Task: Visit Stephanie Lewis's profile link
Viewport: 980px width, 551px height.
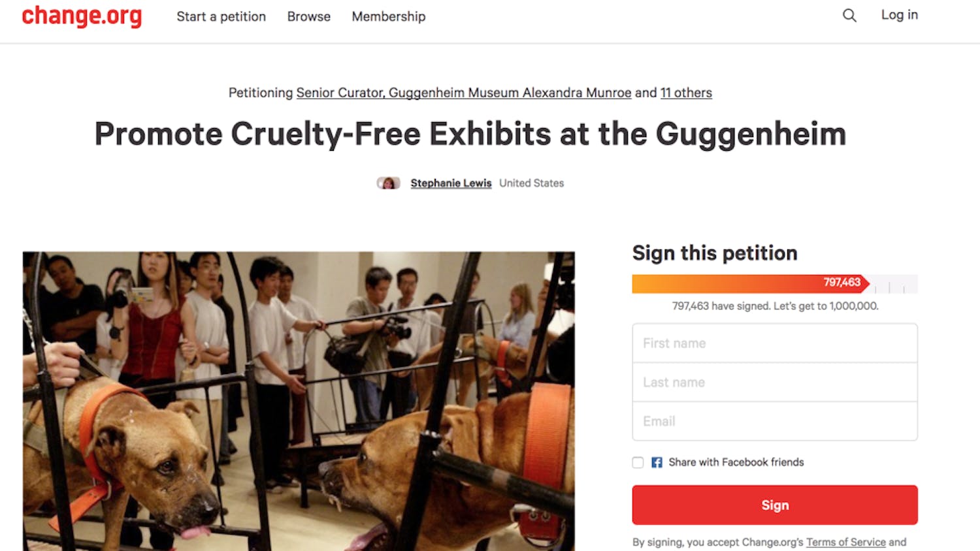Action: pos(451,183)
